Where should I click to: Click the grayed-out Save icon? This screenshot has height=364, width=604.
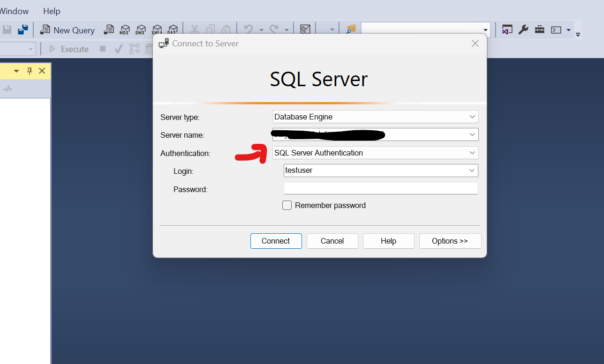7,30
